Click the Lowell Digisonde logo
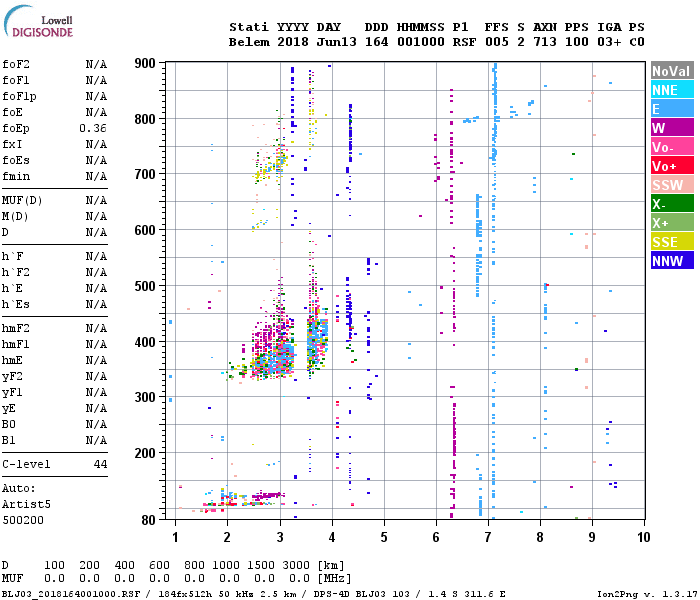 click(x=38, y=21)
